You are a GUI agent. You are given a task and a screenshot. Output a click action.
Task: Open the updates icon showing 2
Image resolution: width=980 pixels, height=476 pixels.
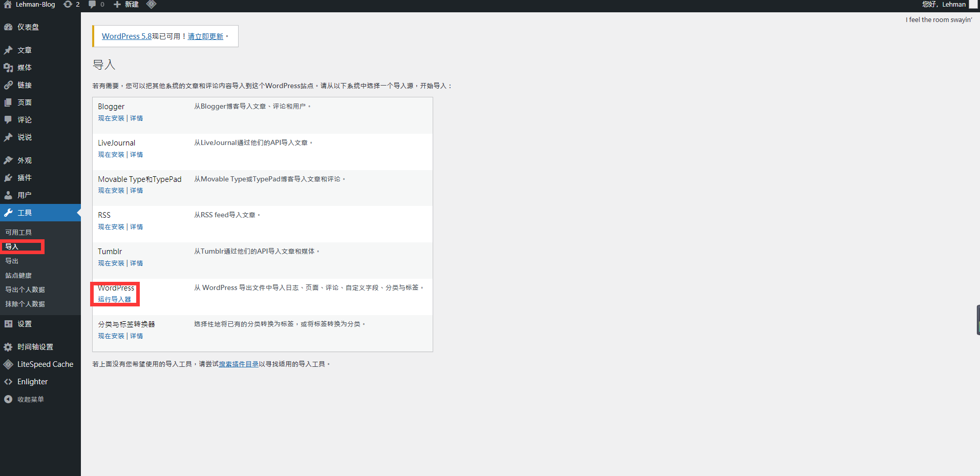(x=68, y=4)
